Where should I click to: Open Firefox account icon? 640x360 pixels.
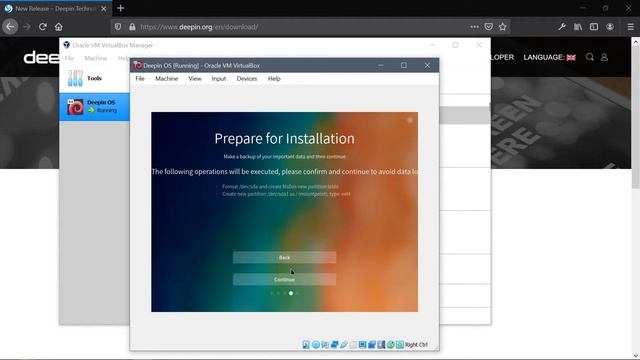click(x=610, y=27)
